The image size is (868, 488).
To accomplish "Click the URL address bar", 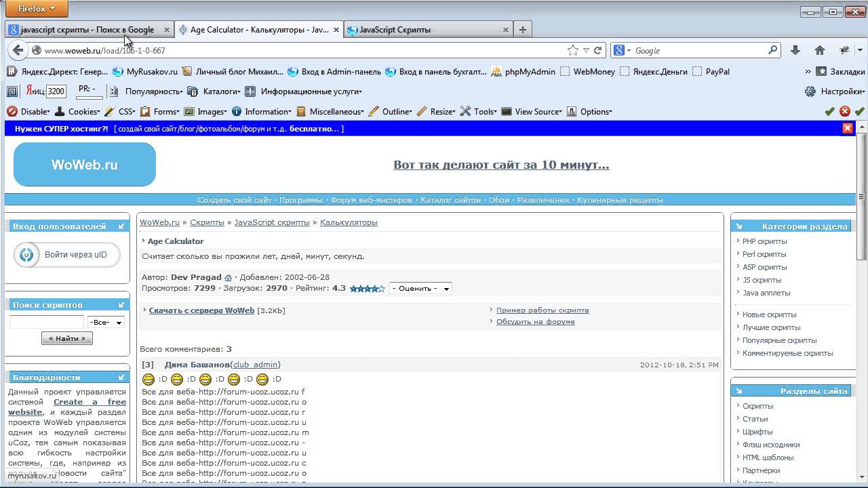I will [298, 50].
